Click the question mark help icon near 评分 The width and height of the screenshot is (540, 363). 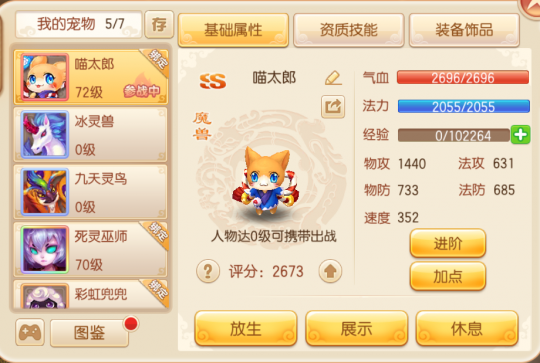pos(208,271)
